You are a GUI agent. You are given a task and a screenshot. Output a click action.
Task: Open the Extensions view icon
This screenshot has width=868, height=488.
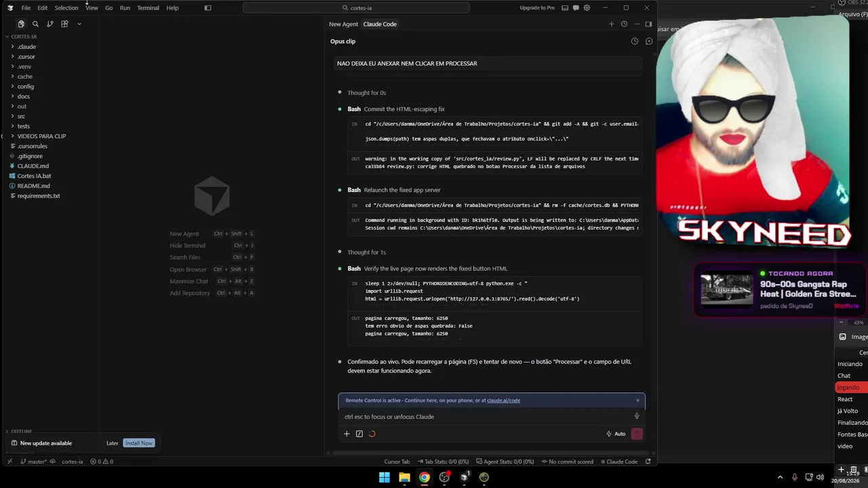[64, 24]
